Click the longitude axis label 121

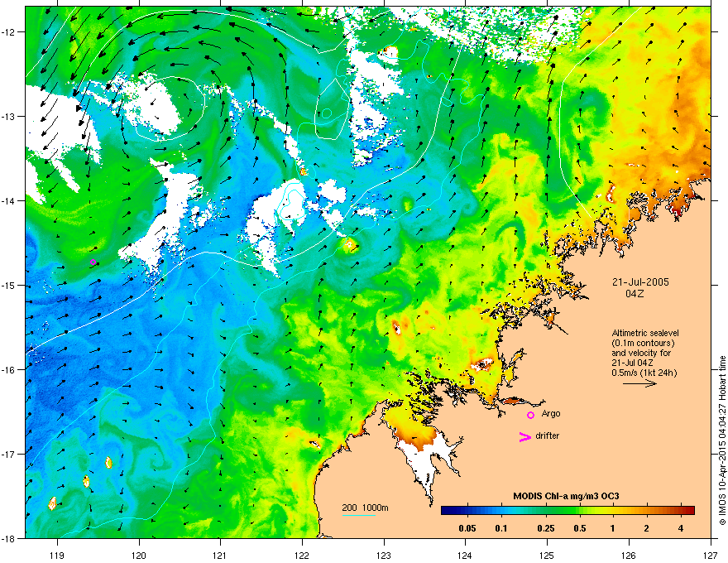pyautogui.click(x=220, y=555)
